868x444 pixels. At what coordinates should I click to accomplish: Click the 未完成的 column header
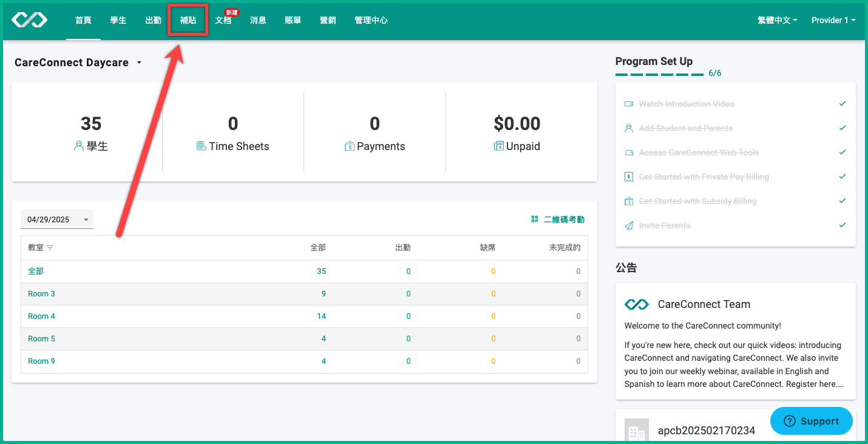[565, 248]
